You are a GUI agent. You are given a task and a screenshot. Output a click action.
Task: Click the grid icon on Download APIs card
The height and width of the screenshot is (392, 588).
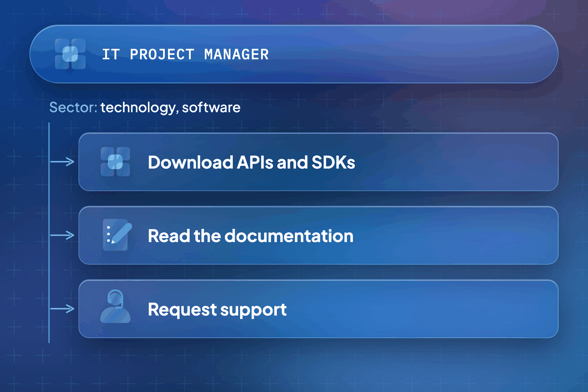coord(115,162)
